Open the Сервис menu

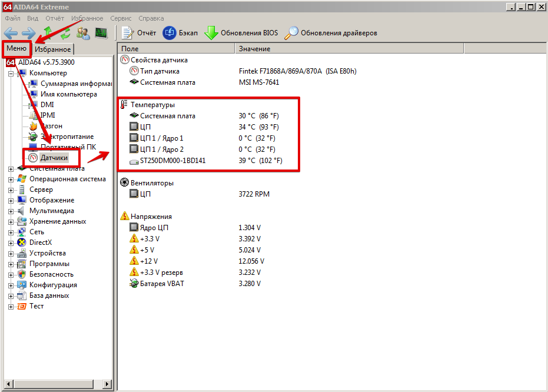121,18
